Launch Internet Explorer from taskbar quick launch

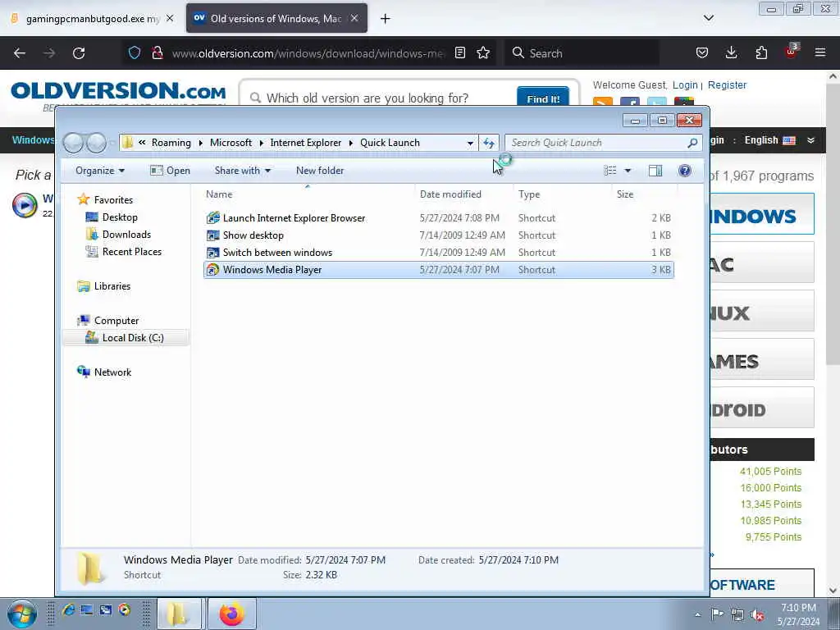click(x=68, y=609)
